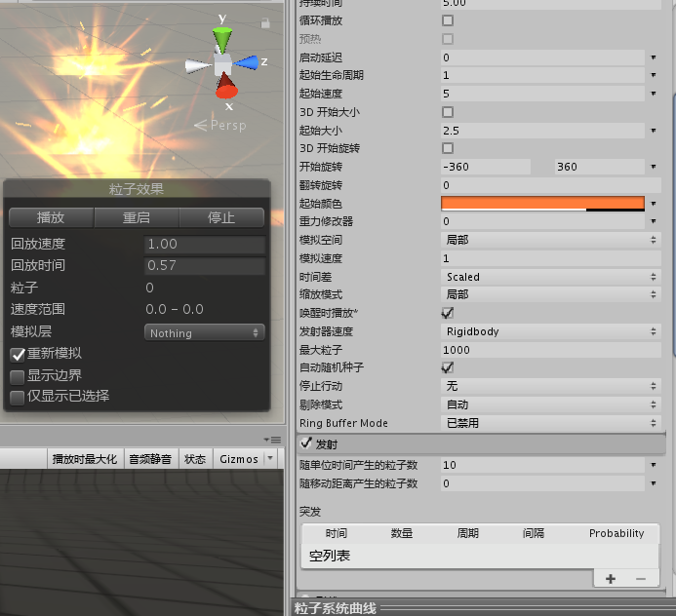
Task: Click the blue Z axis cone on gizmo
Action: [246, 63]
